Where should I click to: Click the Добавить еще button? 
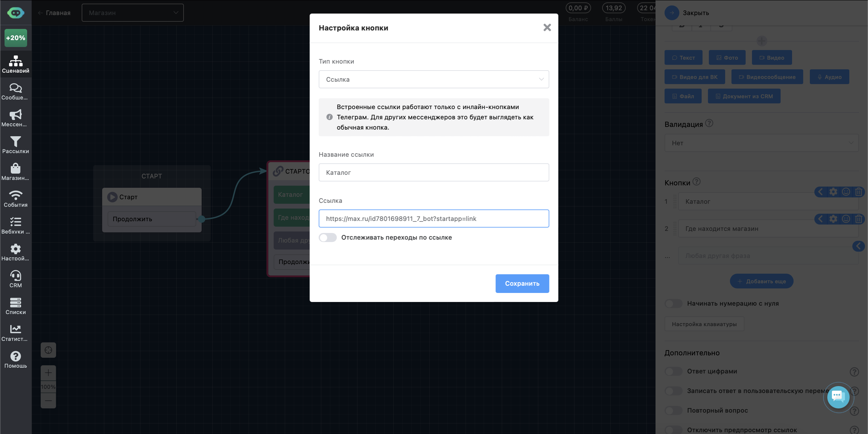point(761,281)
